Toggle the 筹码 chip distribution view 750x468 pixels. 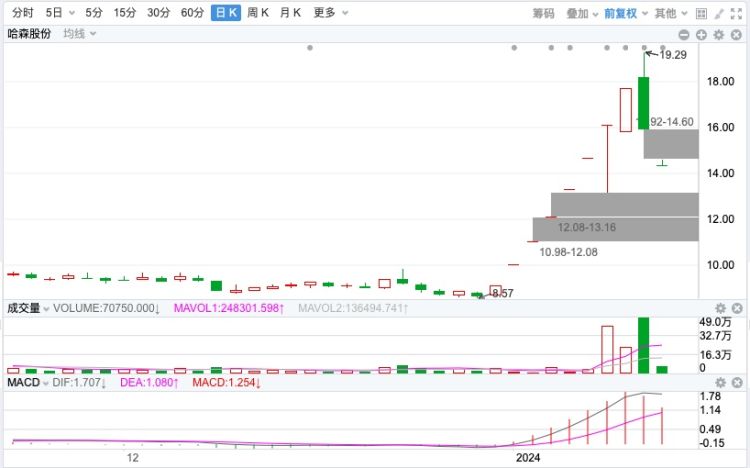pyautogui.click(x=544, y=13)
